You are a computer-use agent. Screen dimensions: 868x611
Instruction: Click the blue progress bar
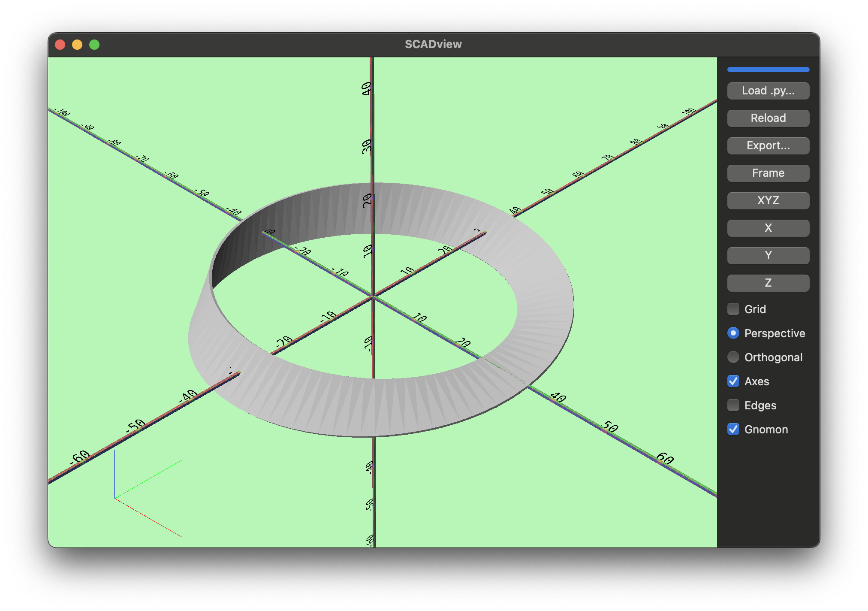(768, 70)
